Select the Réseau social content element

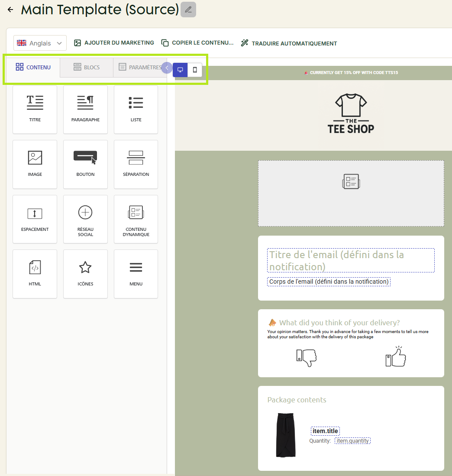coord(86,219)
